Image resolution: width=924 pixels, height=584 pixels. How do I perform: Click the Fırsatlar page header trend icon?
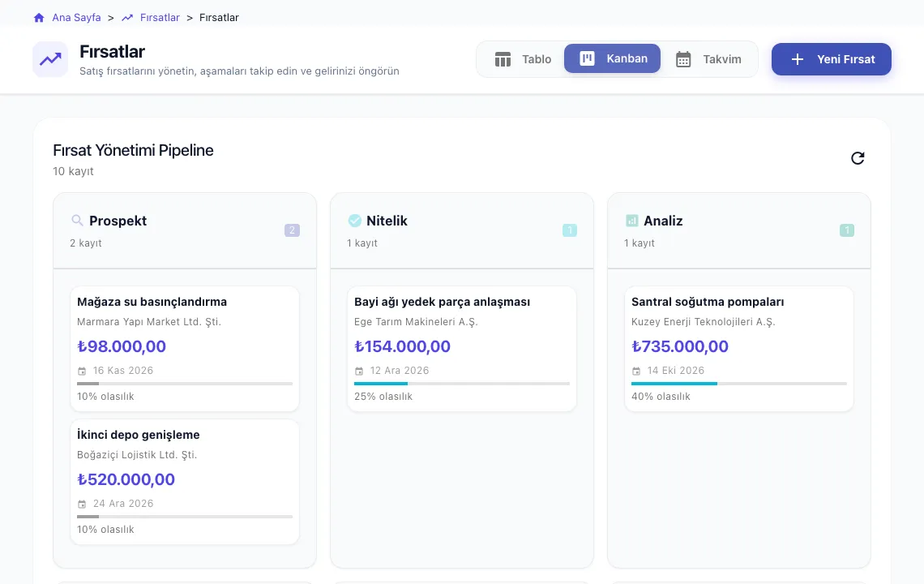[51, 59]
